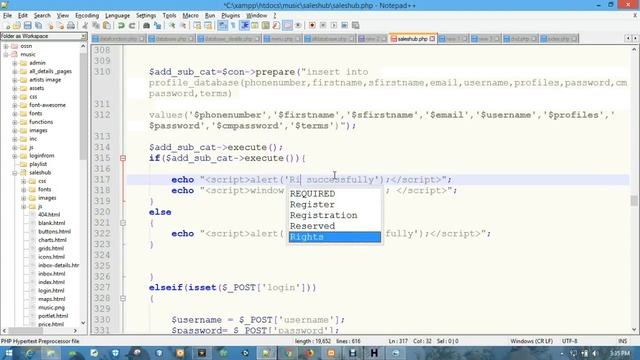Viewport: 640px width, 360px height.
Task: Click the User Defined Language toolbar icon
Action: click(255, 26)
